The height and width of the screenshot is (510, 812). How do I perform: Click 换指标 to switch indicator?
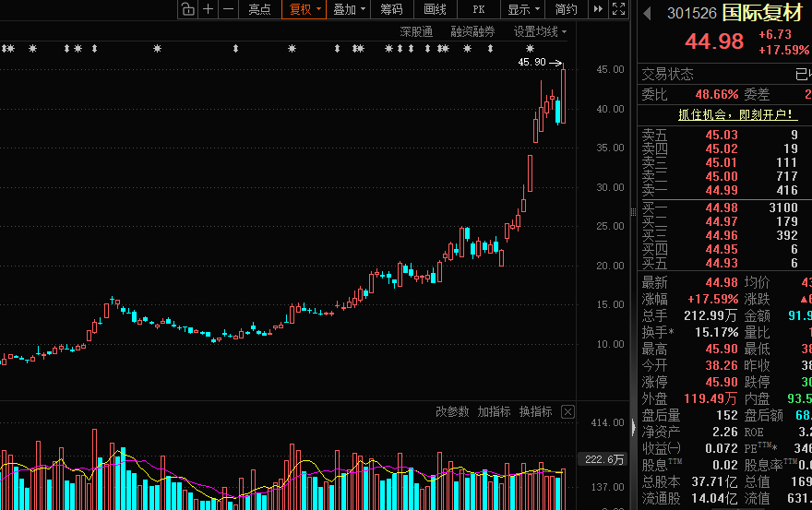pyautogui.click(x=536, y=411)
